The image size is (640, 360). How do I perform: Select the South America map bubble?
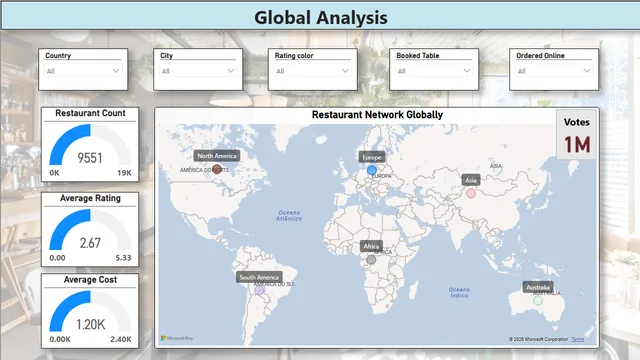pos(259,290)
